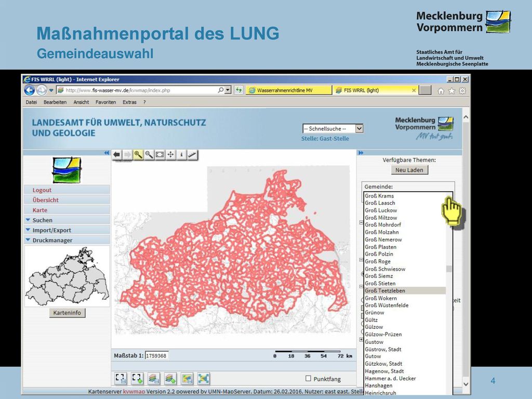Open the browser settings gear
Image resolution: width=532 pixels, height=399 pixels.
[462, 91]
